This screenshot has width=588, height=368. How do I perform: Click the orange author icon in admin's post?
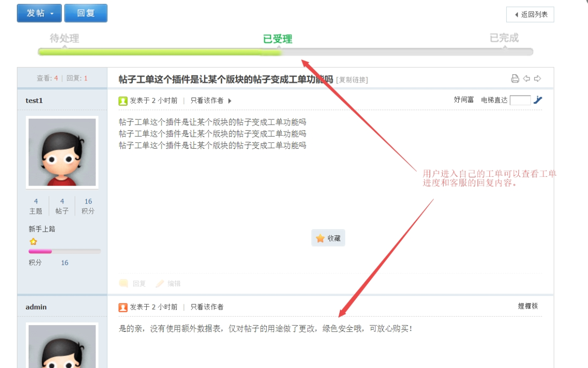tap(123, 307)
